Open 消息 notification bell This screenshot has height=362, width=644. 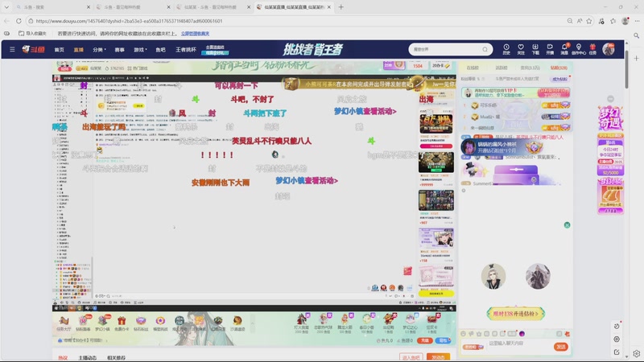[564, 49]
